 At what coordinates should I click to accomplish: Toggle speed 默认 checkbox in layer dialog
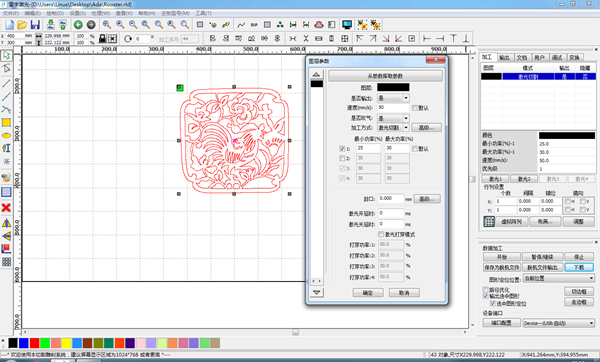pyautogui.click(x=415, y=108)
